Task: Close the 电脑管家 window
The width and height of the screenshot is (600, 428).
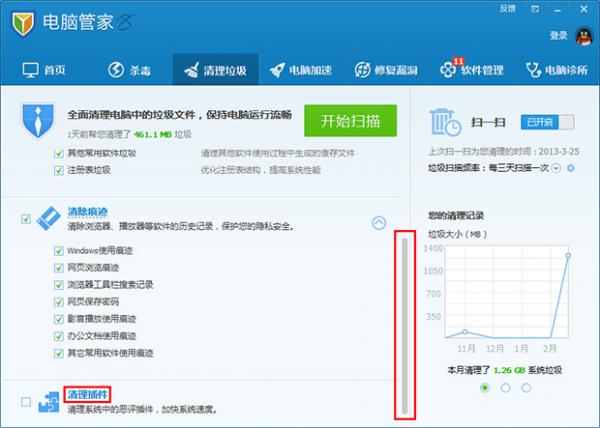Action: [584, 9]
